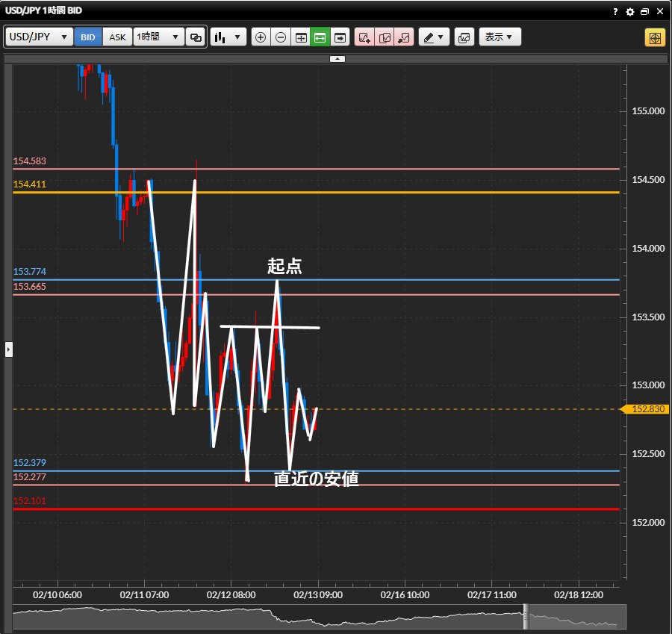
Task: Click the add new order icon
Action: (364, 37)
